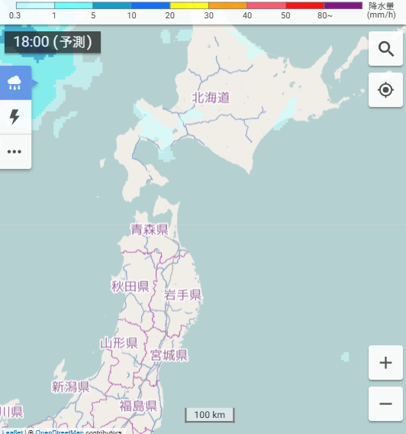
Task: Click the 北海道 map label
Action: tap(211, 98)
